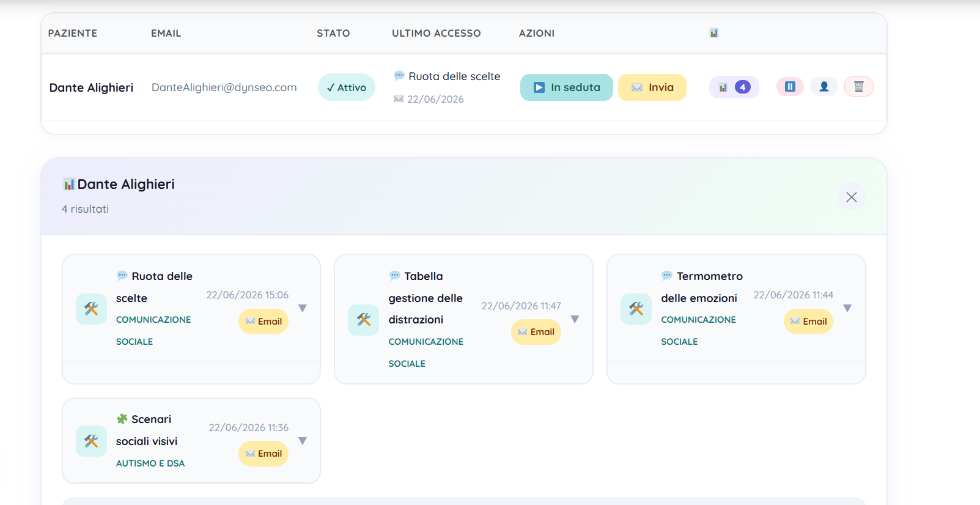980x505 pixels.
Task: Toggle the Attivo status badge
Action: [346, 87]
